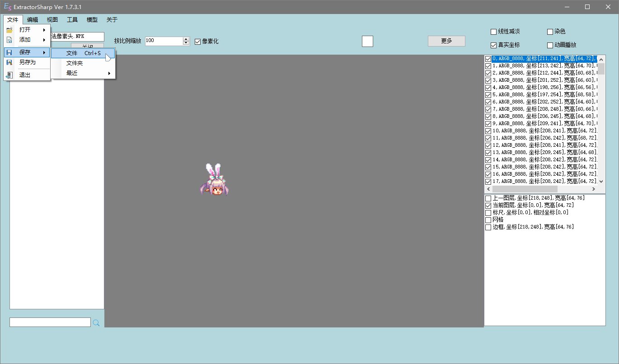Toggle the 真实坐标 checkbox
Viewport: 619px width, 364px height.
coord(493,45)
